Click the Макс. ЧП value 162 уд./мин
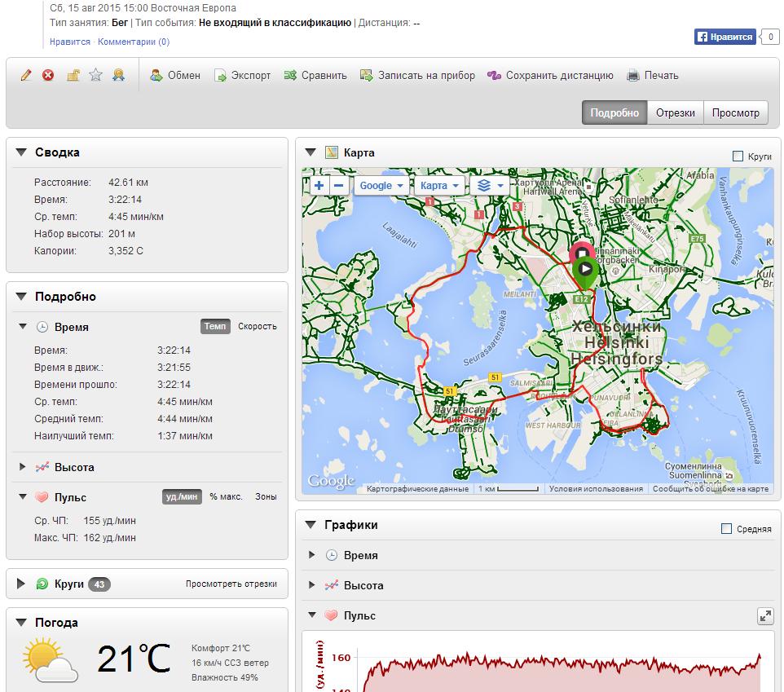This screenshot has width=784, height=692. point(109,538)
